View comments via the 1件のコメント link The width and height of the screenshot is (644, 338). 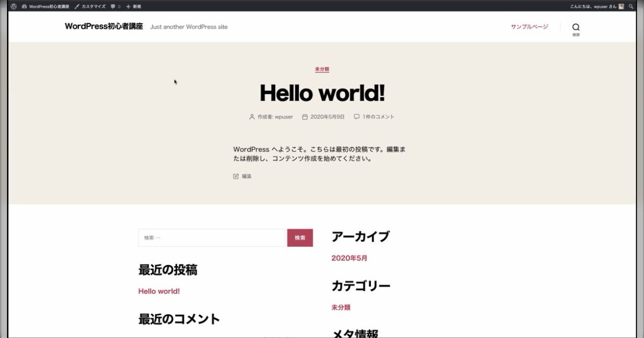(379, 116)
